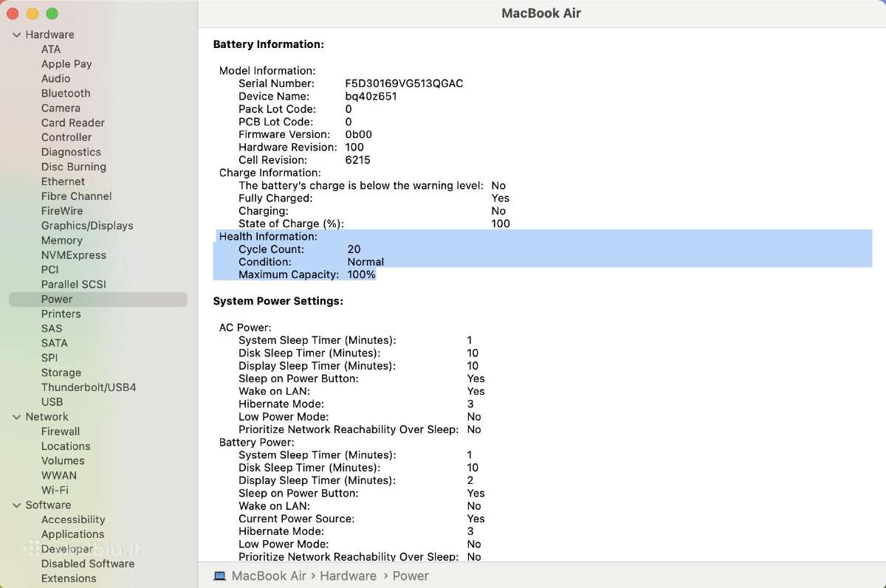Show USB device information

(52, 403)
